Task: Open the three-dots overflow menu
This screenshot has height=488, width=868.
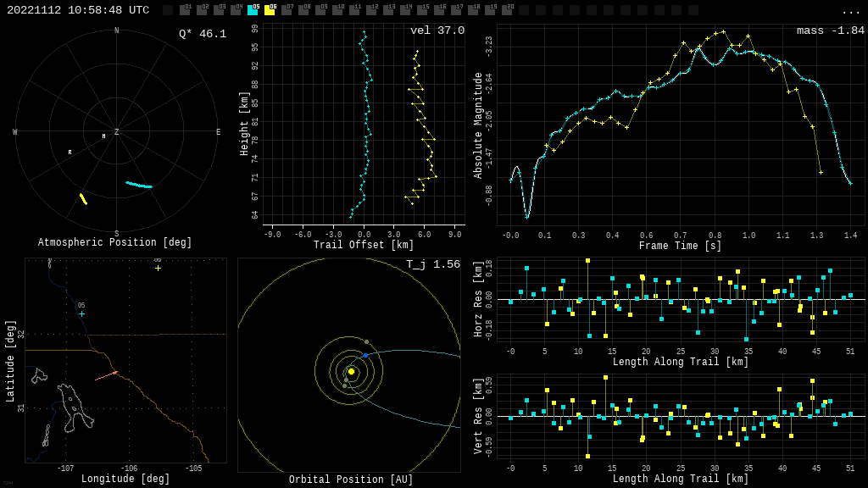Action: tap(850, 11)
